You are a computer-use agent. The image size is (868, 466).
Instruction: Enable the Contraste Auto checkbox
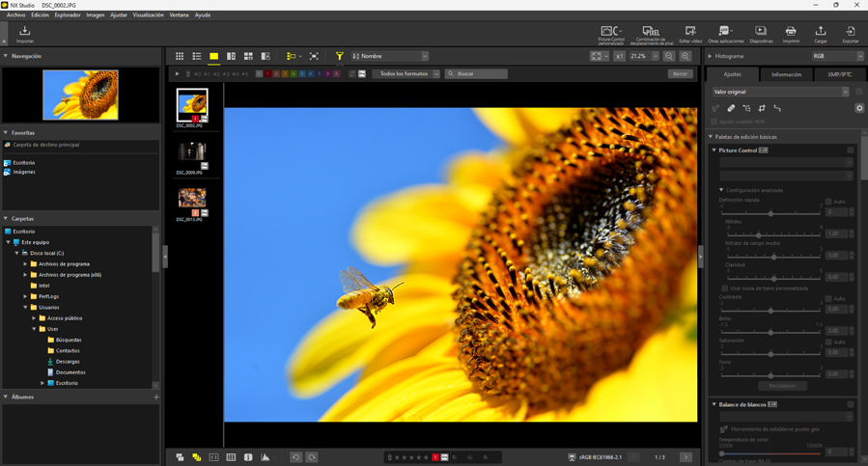click(828, 298)
